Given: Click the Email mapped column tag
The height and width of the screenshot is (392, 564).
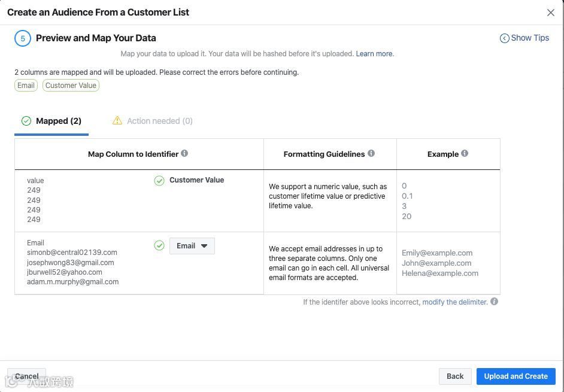Looking at the screenshot, I should 26,86.
